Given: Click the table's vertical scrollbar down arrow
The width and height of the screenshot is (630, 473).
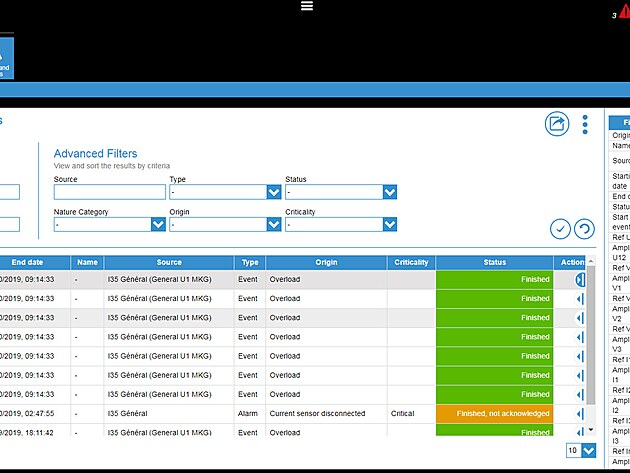Looking at the screenshot, I should click(590, 430).
